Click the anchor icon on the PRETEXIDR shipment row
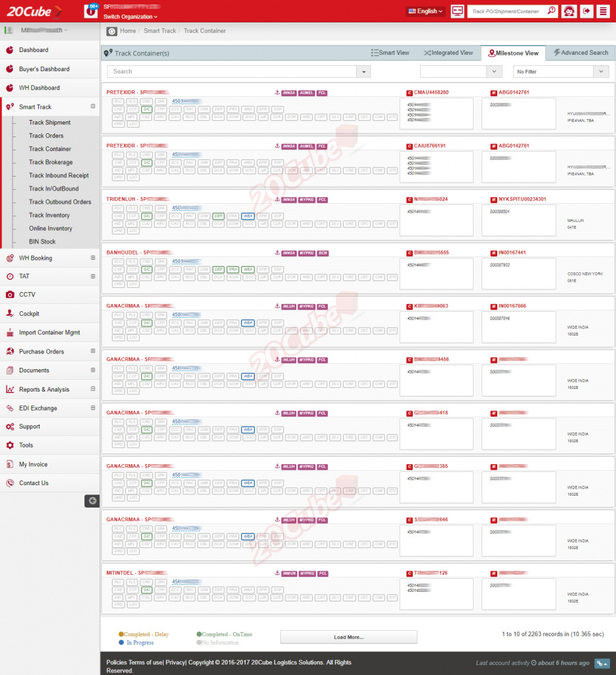Screen dimensions: 616x675 coord(277,92)
